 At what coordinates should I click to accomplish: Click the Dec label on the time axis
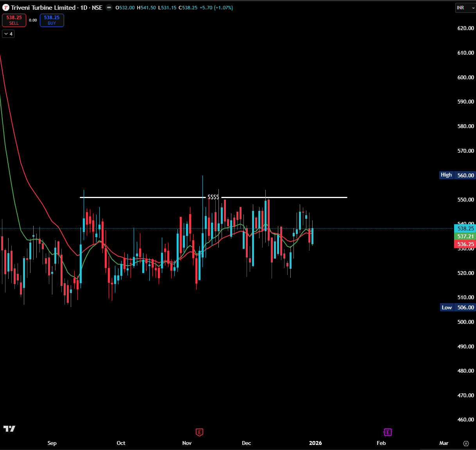[x=247, y=443]
